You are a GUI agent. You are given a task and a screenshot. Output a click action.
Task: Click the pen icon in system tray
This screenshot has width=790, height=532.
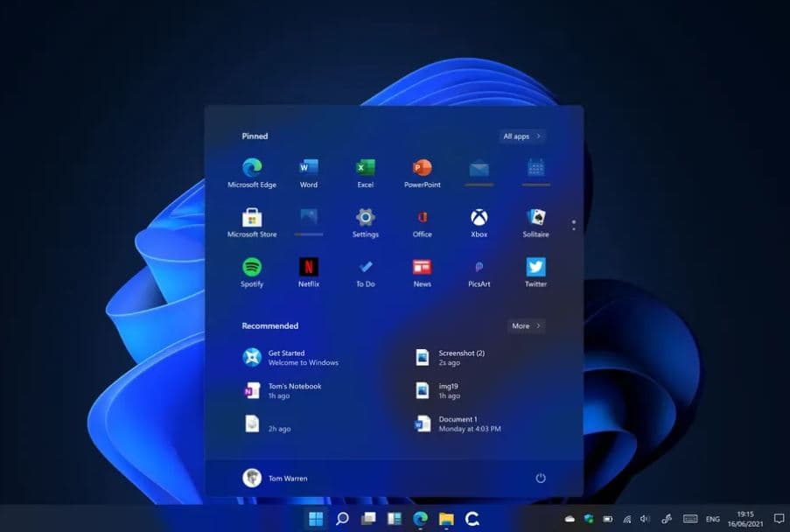(667, 519)
